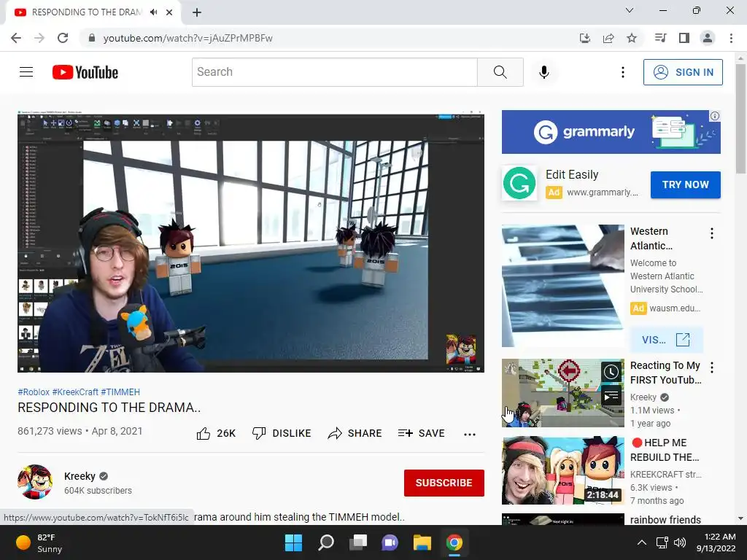The width and height of the screenshot is (747, 560).
Task: Click the Grammarly banner ad
Action: [611, 132]
